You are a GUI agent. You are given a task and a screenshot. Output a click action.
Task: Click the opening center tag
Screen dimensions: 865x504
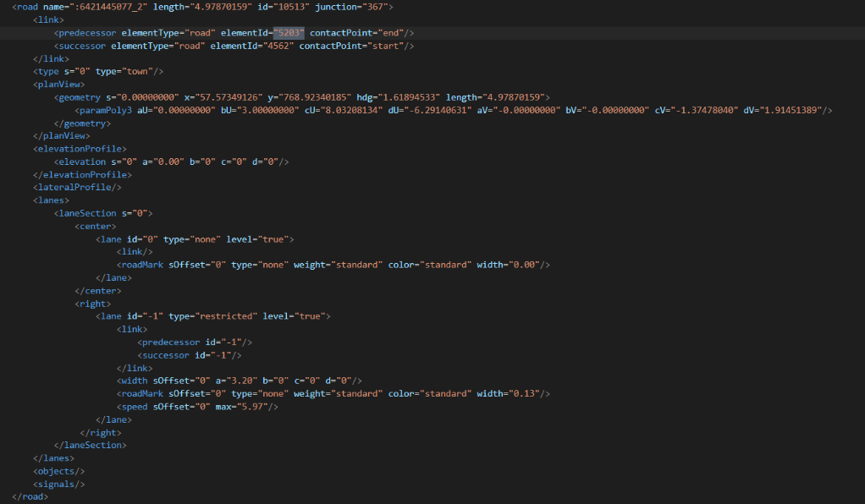click(x=96, y=226)
